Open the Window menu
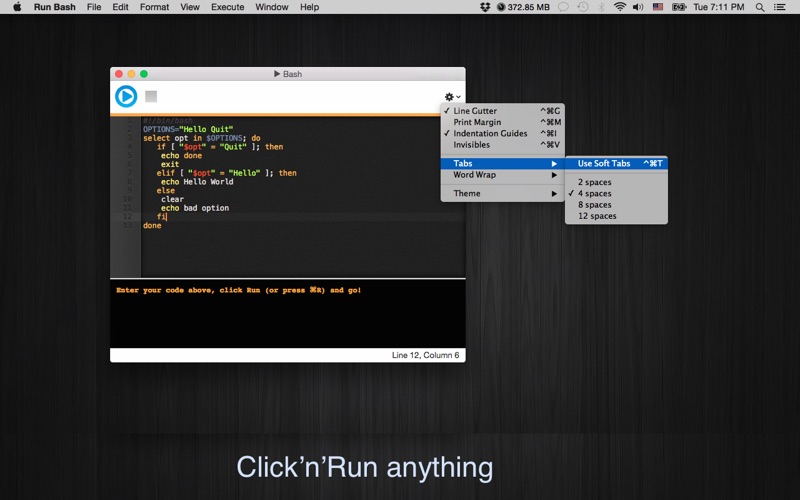800x500 pixels. point(272,7)
